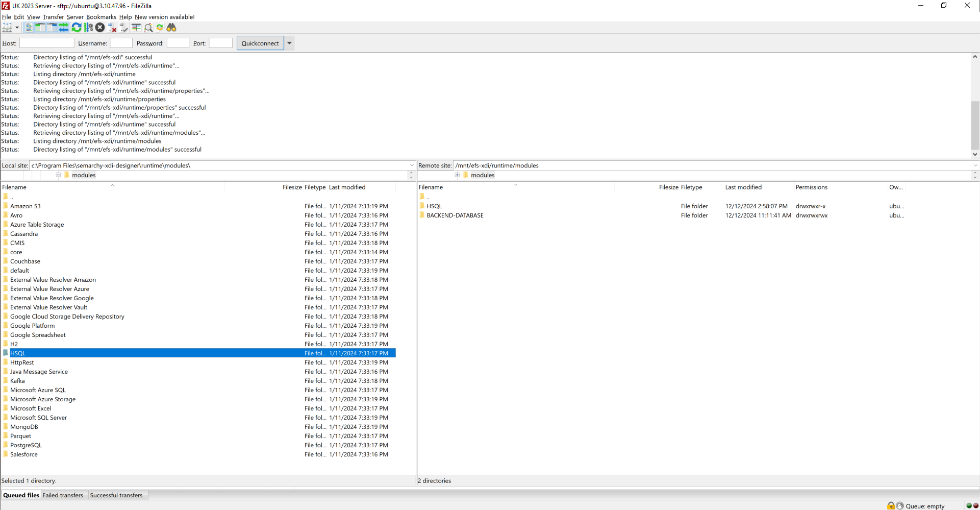
Task: Click the Username input field
Action: point(121,43)
